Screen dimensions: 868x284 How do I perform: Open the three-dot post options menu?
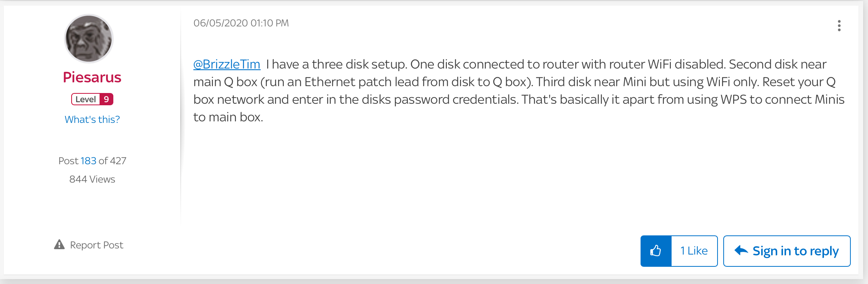pyautogui.click(x=839, y=26)
